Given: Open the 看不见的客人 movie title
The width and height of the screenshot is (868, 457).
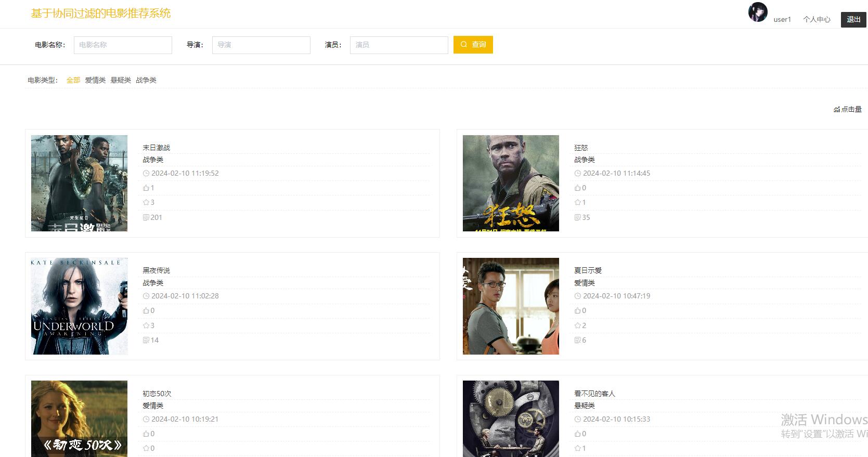Looking at the screenshot, I should click(595, 394).
